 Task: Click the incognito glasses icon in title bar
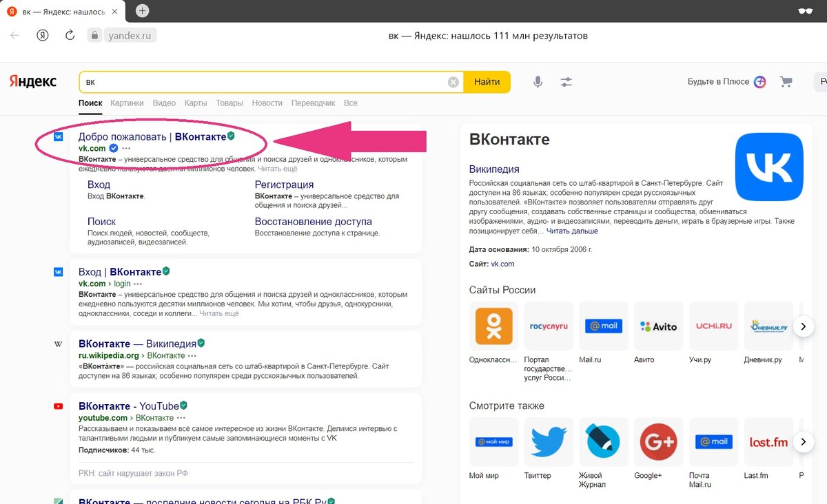tap(805, 10)
